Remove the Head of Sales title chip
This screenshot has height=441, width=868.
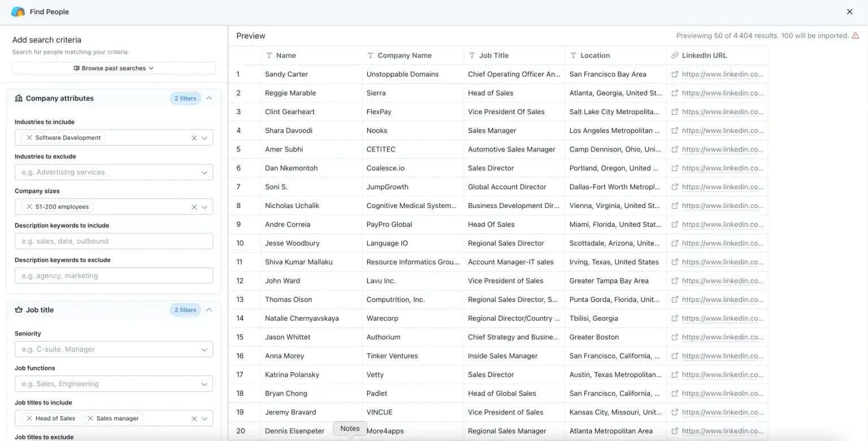coord(29,418)
